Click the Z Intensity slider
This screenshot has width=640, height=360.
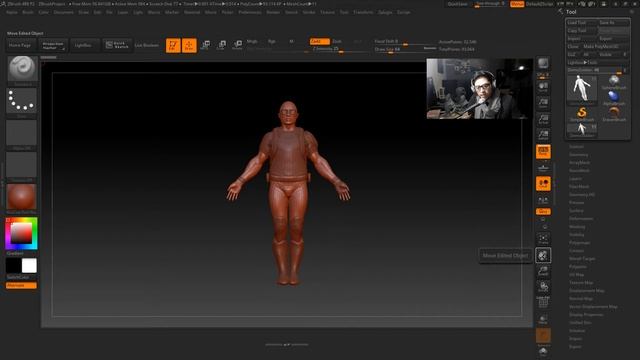(340, 49)
